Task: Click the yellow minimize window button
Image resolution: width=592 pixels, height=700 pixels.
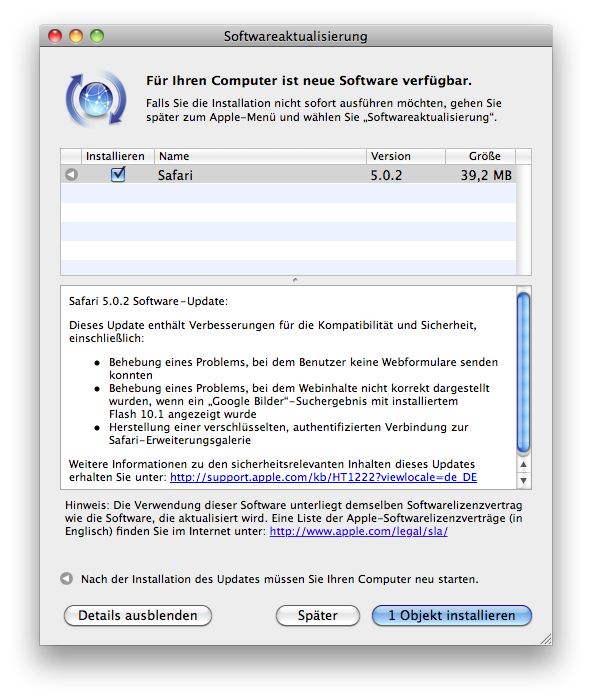Action: coord(76,36)
